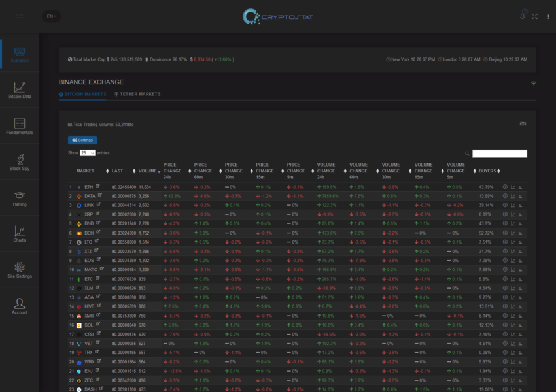Open bar chart icon for the ENJ row

[x=520, y=371]
